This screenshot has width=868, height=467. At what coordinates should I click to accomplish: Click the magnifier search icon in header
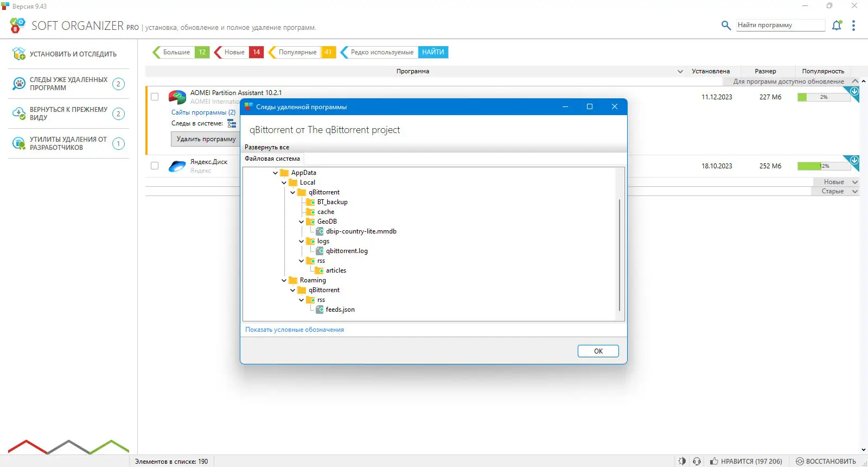pos(726,25)
